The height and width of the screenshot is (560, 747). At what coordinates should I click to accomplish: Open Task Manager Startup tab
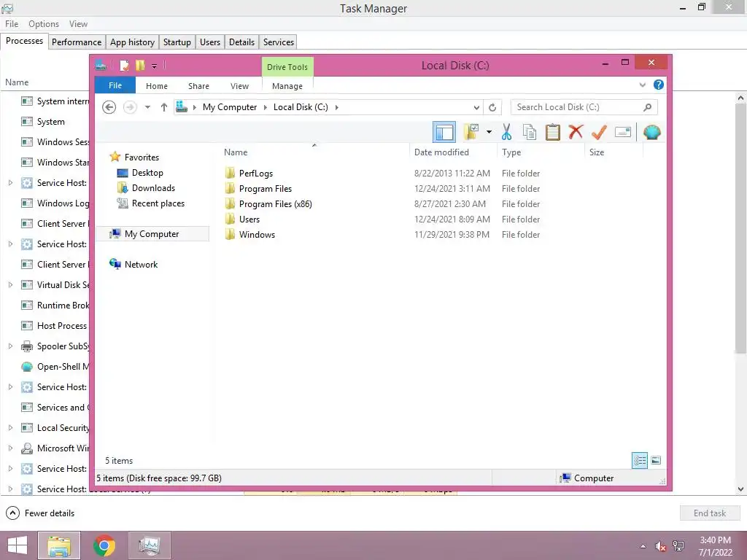tap(177, 42)
